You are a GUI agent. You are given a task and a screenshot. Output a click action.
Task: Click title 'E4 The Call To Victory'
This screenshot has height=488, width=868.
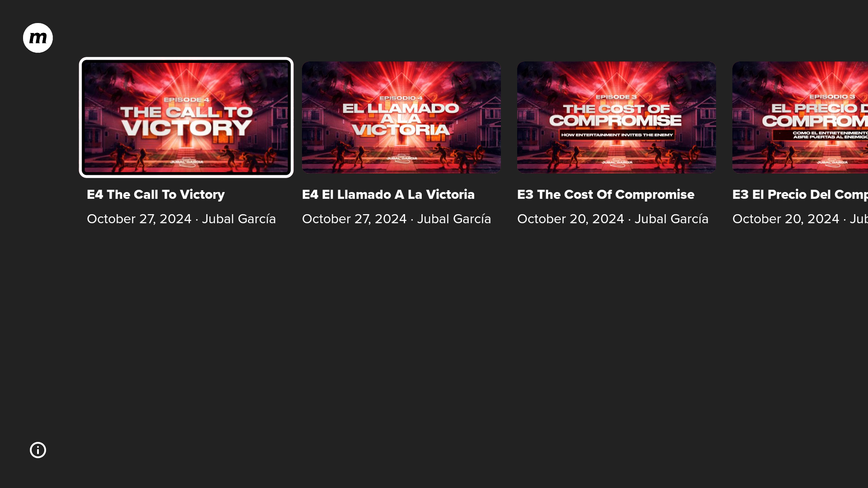156,195
